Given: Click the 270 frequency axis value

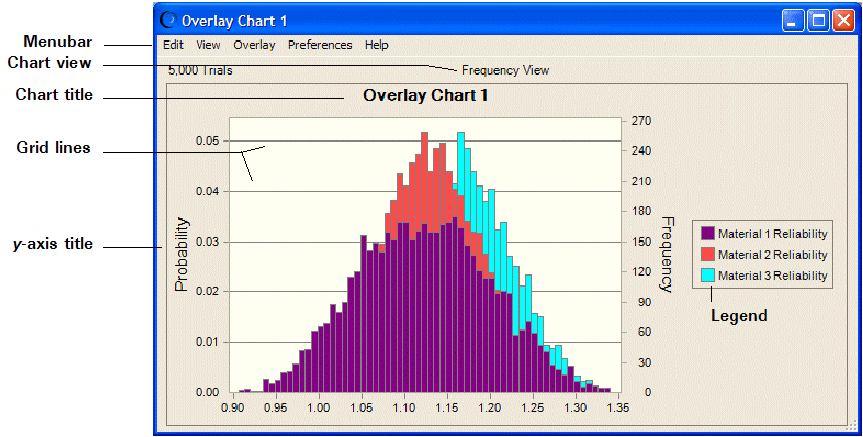Looking at the screenshot, I should coord(641,121).
